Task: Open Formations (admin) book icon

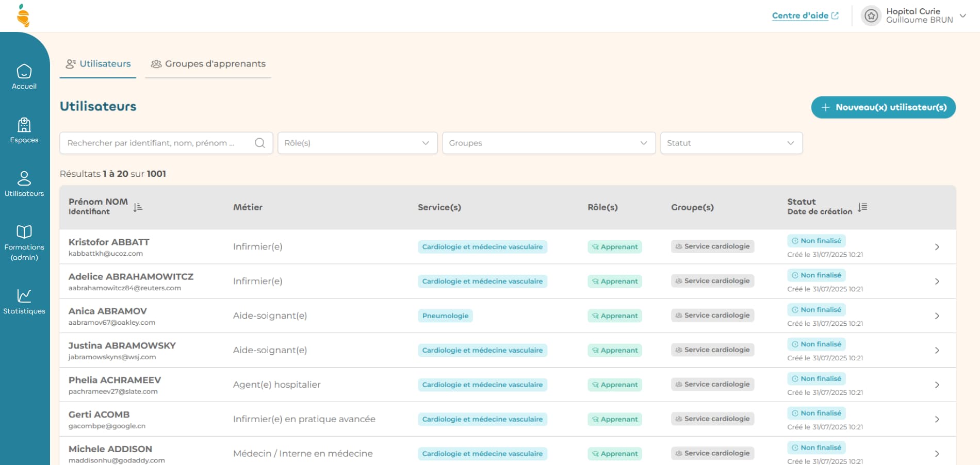Action: click(x=24, y=232)
